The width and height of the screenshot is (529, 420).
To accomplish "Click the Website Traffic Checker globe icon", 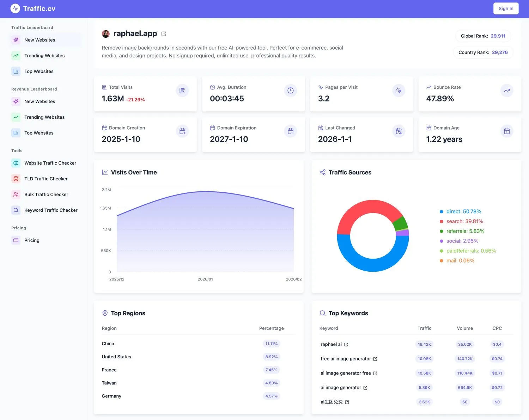I will (x=16, y=163).
